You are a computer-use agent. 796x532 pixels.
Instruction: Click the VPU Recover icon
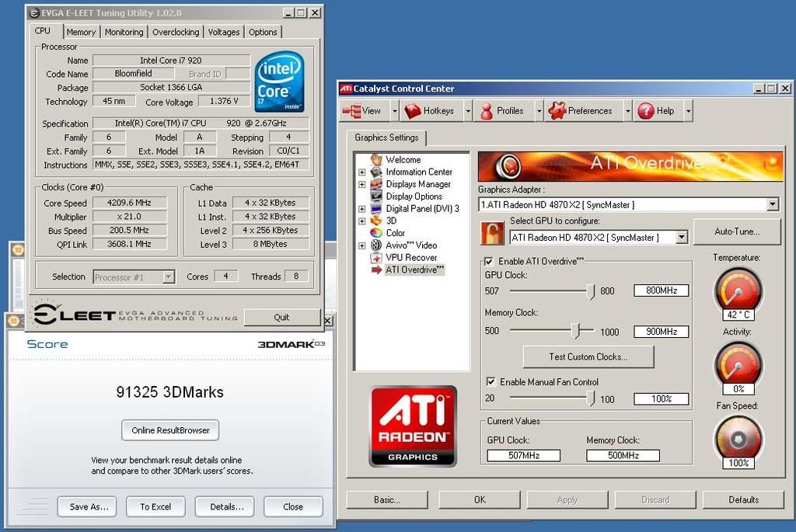pyautogui.click(x=376, y=257)
